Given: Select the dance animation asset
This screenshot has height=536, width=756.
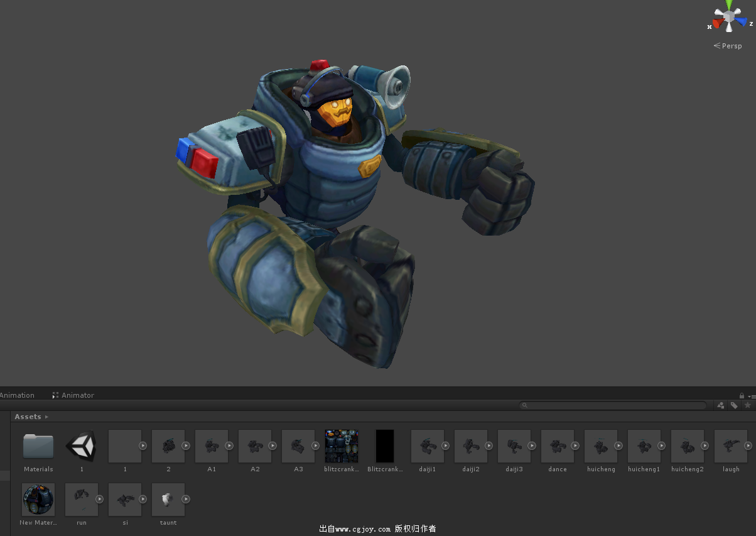Looking at the screenshot, I should click(x=558, y=446).
